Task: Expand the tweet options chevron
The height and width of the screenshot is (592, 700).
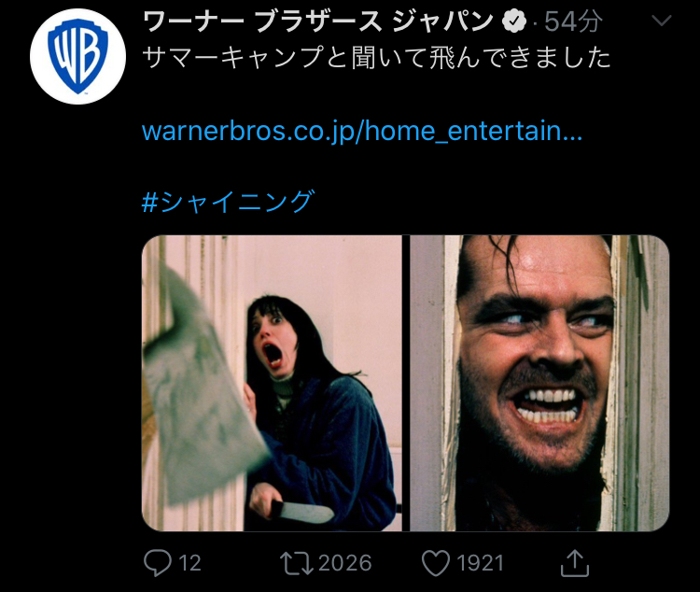Action: 661,21
